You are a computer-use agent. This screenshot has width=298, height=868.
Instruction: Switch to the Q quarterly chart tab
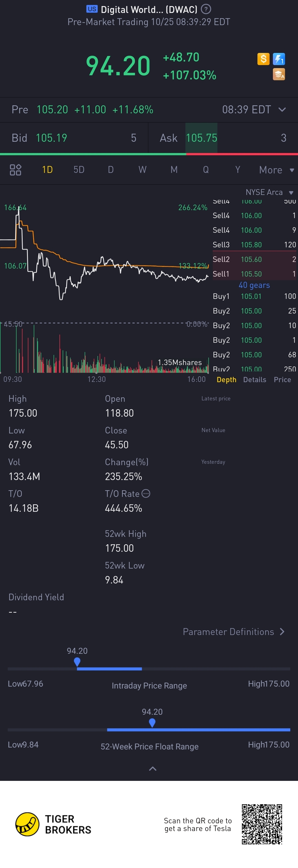(206, 170)
